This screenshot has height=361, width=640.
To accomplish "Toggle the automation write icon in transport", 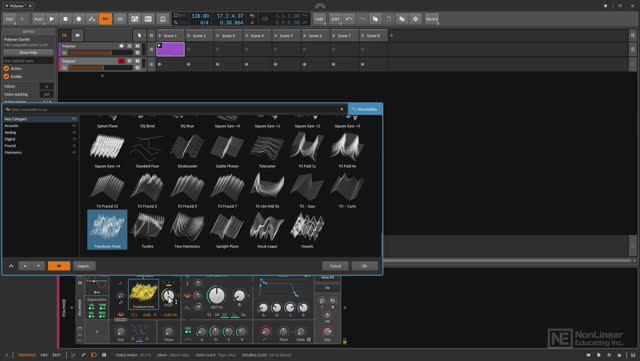I will [92, 19].
